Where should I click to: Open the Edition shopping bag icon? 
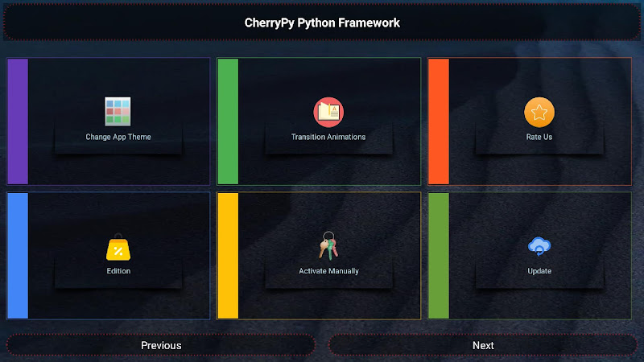click(x=118, y=247)
